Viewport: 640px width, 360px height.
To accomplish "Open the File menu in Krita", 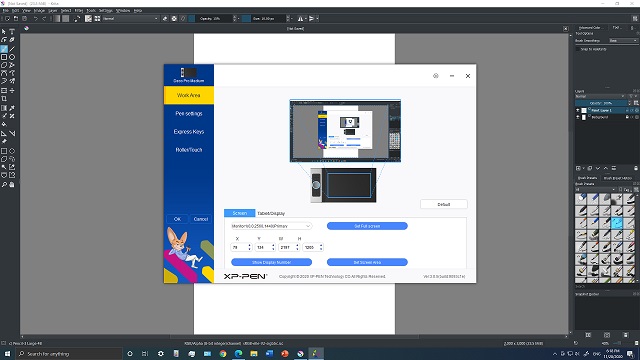I will pyautogui.click(x=6, y=10).
